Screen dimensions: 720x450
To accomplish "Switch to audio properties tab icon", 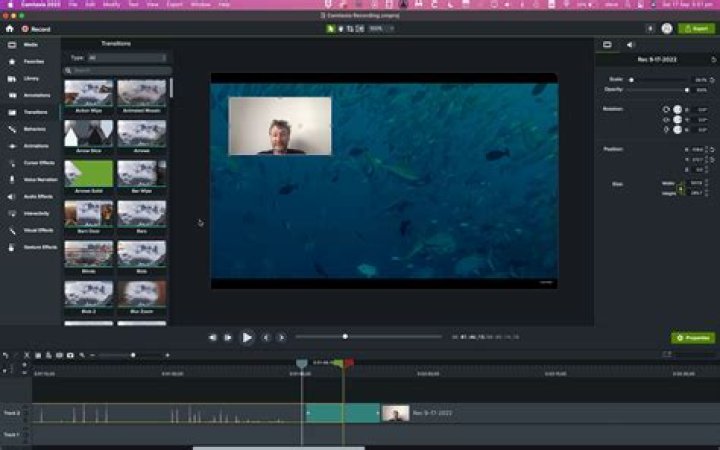I will [630, 45].
